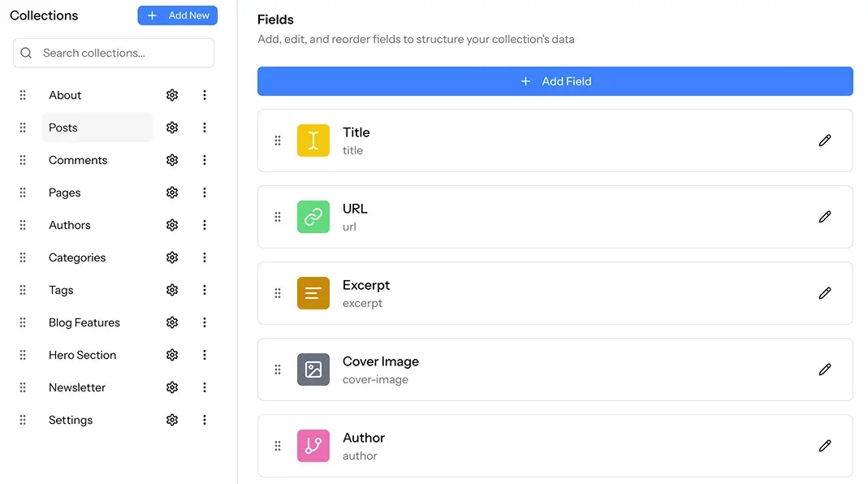Open the three-dot menu for Hero Section

(205, 355)
